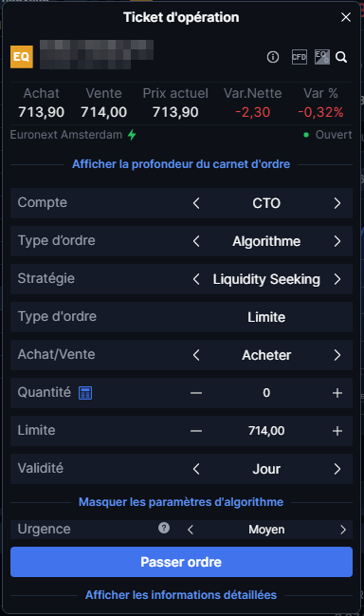Click the Urgence help question mark
The image size is (364, 616).
click(x=164, y=528)
